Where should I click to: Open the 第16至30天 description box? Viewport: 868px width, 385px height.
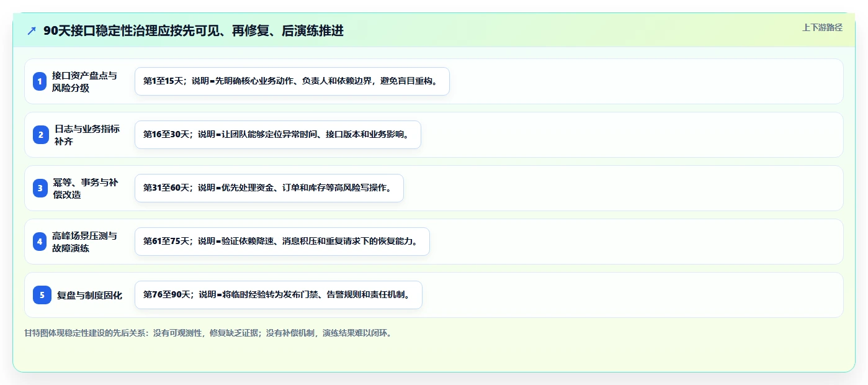point(278,135)
